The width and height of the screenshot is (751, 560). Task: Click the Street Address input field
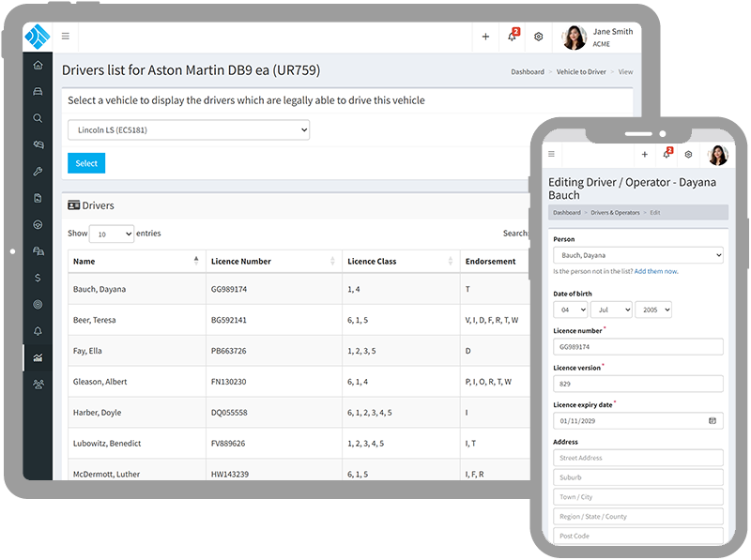pos(638,458)
